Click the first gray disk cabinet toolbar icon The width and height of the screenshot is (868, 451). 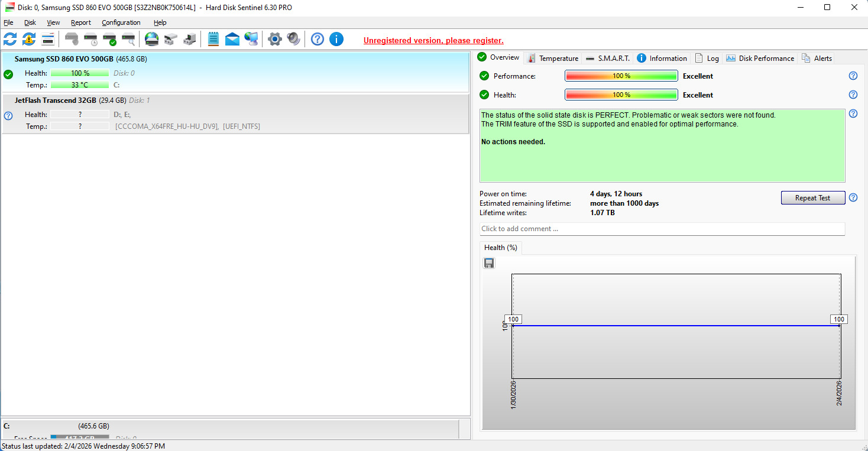tap(171, 39)
